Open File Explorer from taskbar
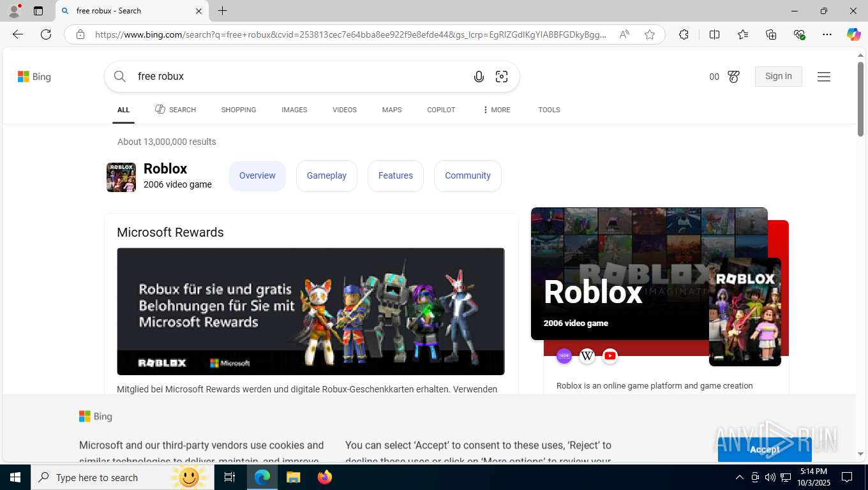Screen dimensions: 868x490 click(293, 477)
